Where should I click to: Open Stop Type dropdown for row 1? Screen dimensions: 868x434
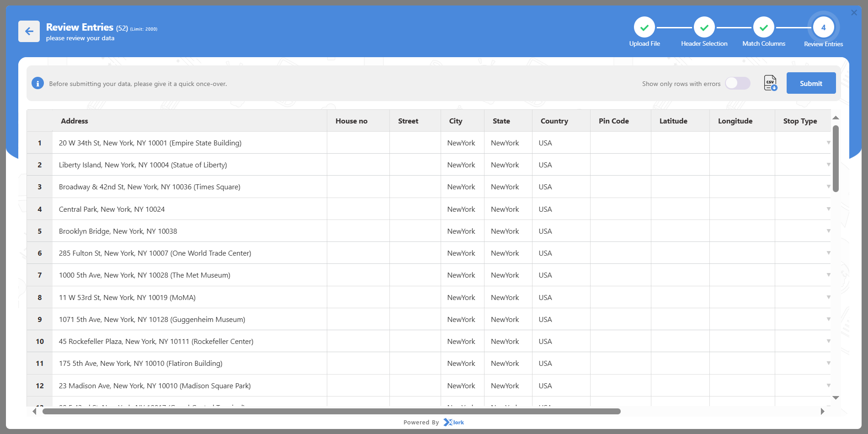[x=828, y=143]
